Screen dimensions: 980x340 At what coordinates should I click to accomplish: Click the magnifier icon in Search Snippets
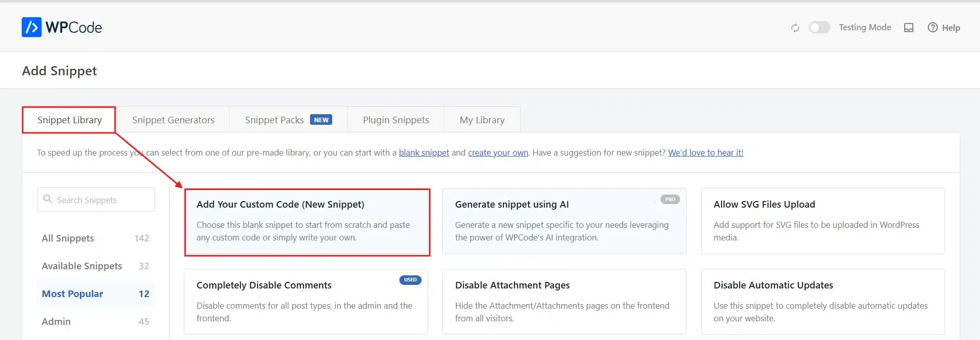pyautogui.click(x=47, y=199)
